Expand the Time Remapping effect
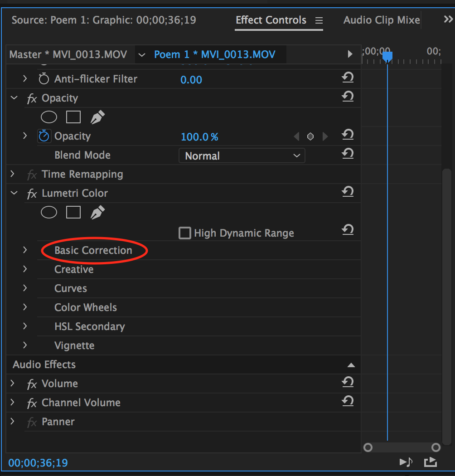The image size is (455, 476). click(x=12, y=174)
